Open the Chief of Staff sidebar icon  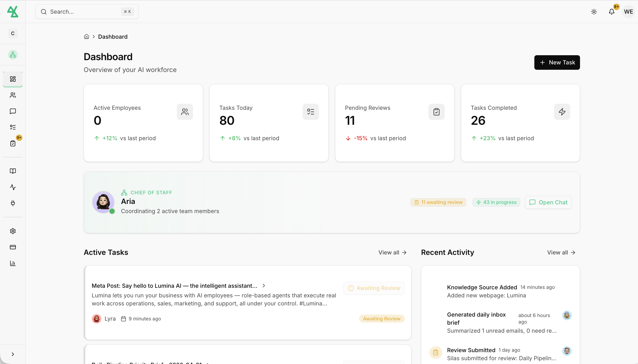(x=13, y=55)
